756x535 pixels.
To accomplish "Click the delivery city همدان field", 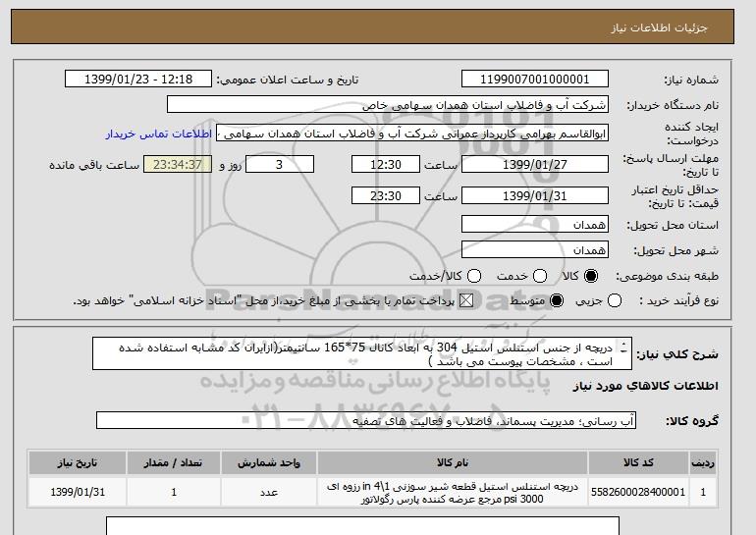I will (x=535, y=249).
